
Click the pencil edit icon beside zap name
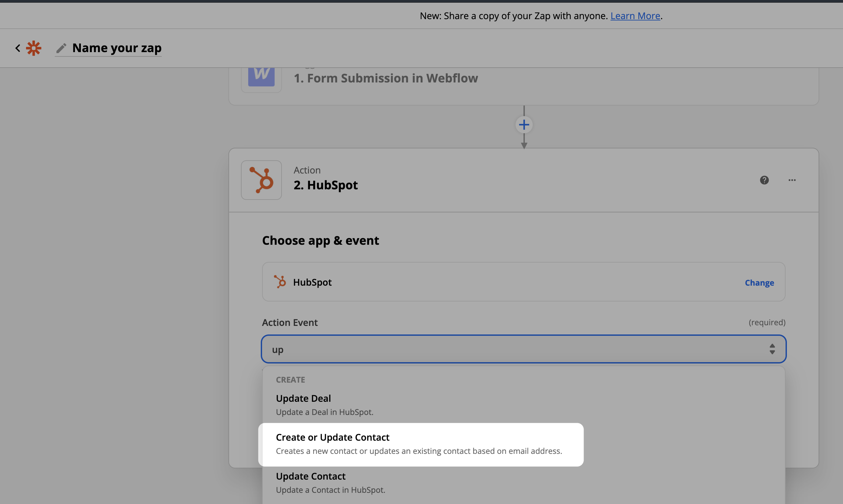tap(61, 48)
